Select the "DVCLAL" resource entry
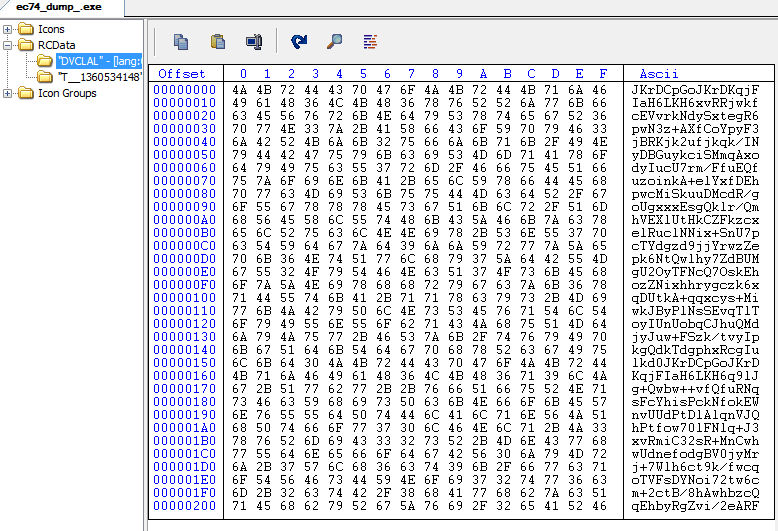Viewport: 778px width, 531px height. [99, 61]
